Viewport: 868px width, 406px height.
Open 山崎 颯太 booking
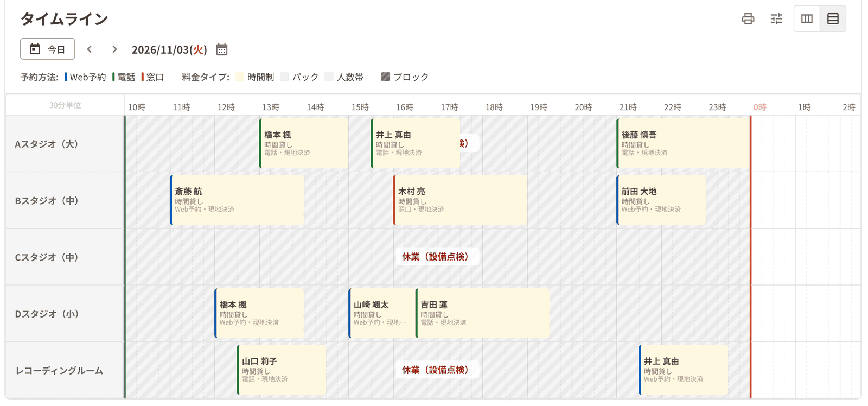[382, 313]
